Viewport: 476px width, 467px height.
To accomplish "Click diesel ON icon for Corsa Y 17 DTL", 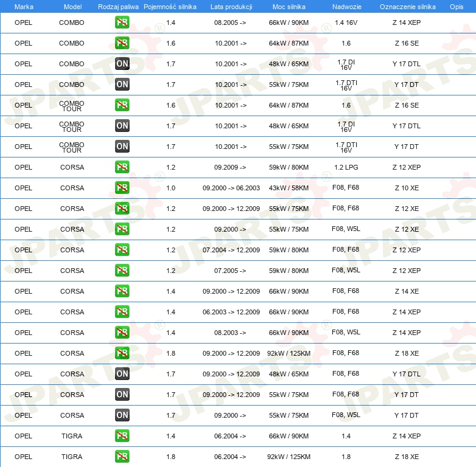I will point(122,374).
